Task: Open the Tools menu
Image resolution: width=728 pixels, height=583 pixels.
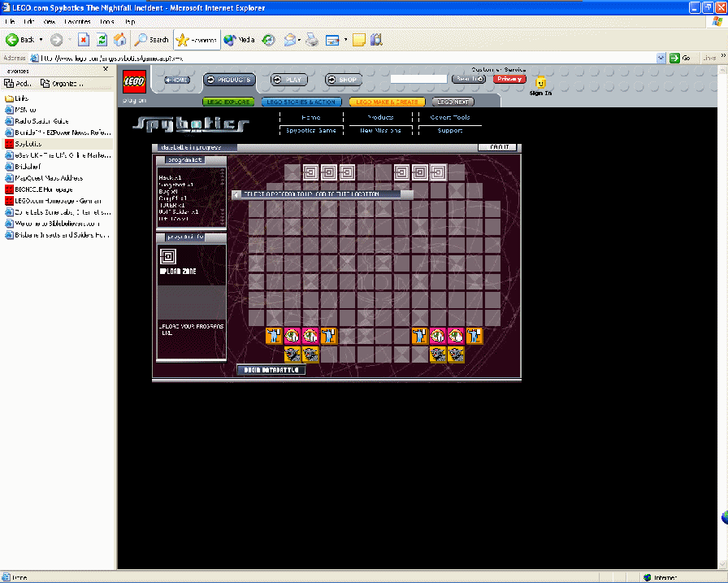Action: [x=106, y=21]
